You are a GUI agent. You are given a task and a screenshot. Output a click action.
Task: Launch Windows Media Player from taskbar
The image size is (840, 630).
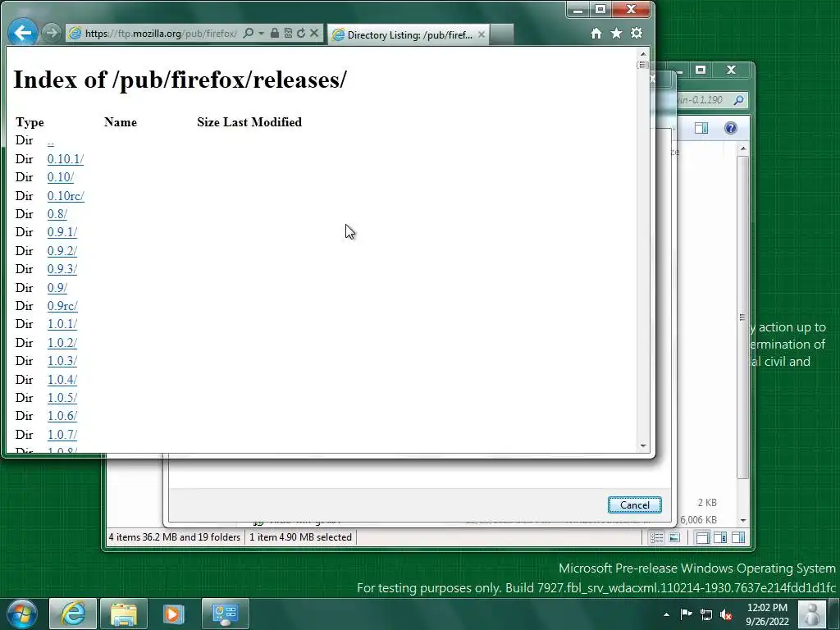173,614
